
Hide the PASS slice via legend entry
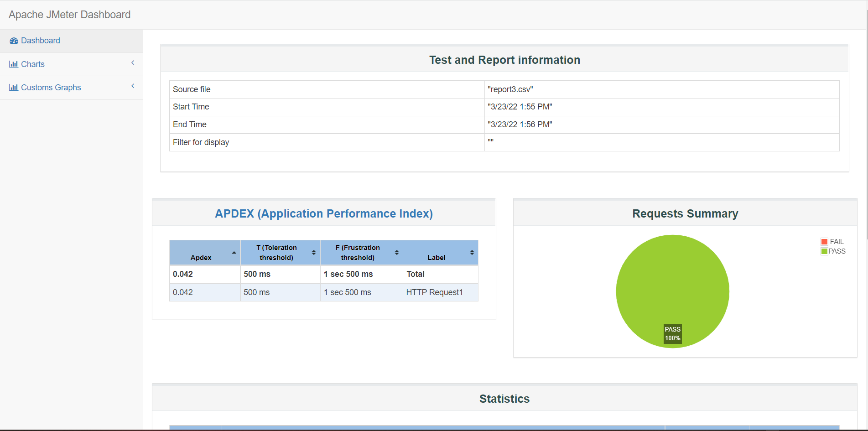coord(838,251)
